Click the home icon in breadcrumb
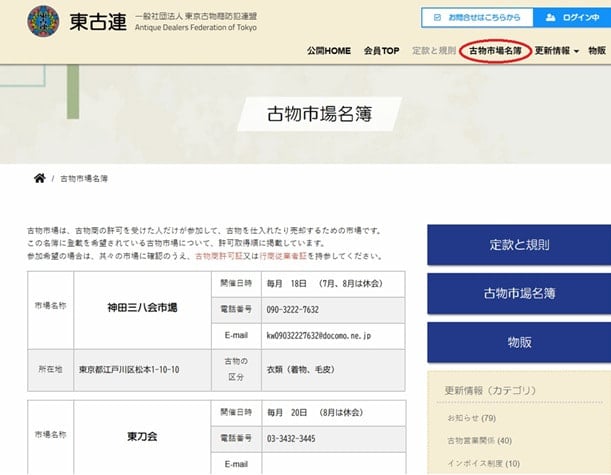This screenshot has height=475, width=611. pyautogui.click(x=39, y=178)
